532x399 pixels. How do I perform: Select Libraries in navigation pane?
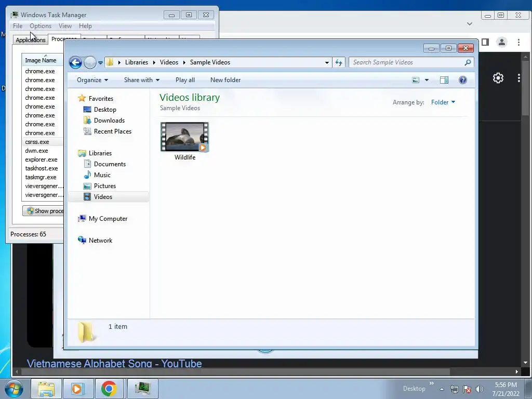point(100,153)
